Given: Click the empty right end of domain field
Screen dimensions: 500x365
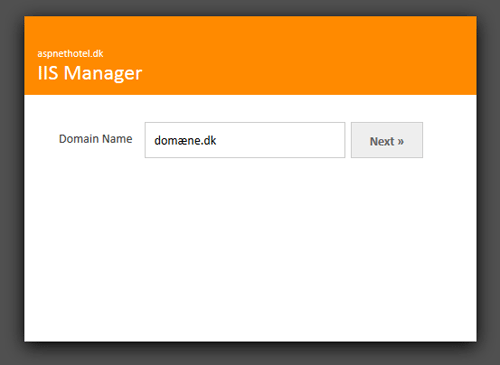Looking at the screenshot, I should pos(283,140).
